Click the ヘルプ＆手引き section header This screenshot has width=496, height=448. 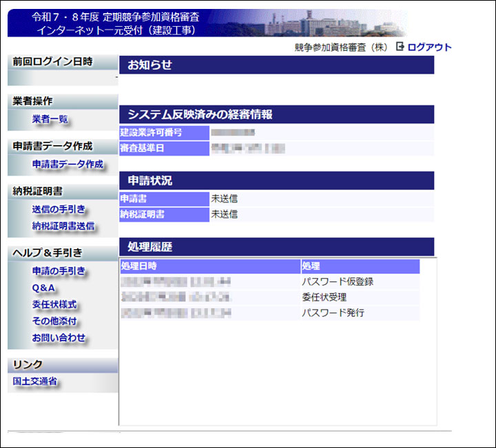(48, 253)
